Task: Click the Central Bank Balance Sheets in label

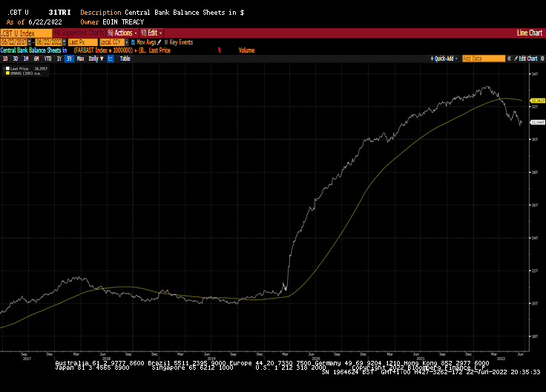Action: 34,50
